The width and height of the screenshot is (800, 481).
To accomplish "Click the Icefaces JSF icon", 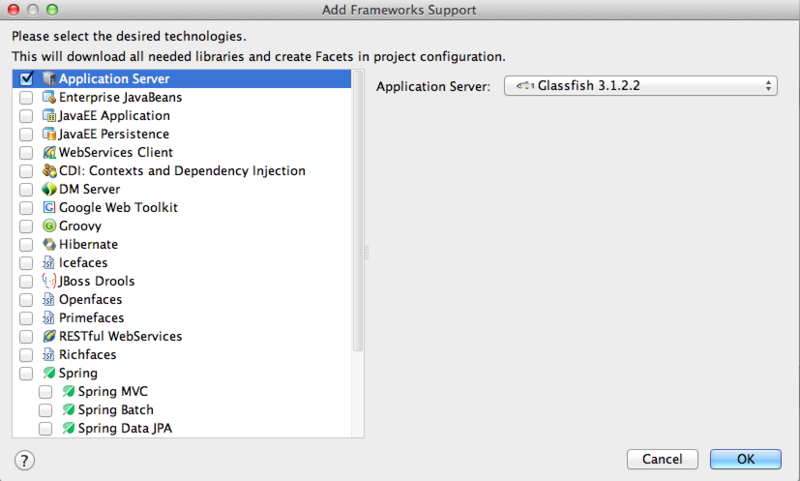I will coord(49,262).
